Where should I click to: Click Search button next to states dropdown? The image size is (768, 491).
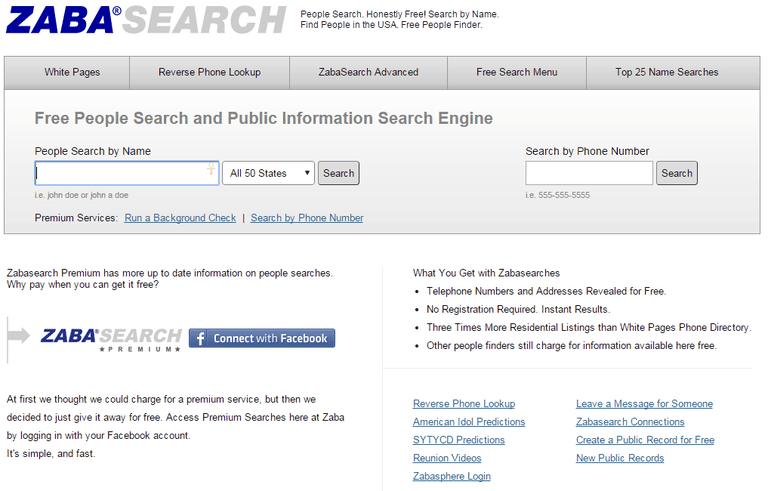click(x=338, y=173)
